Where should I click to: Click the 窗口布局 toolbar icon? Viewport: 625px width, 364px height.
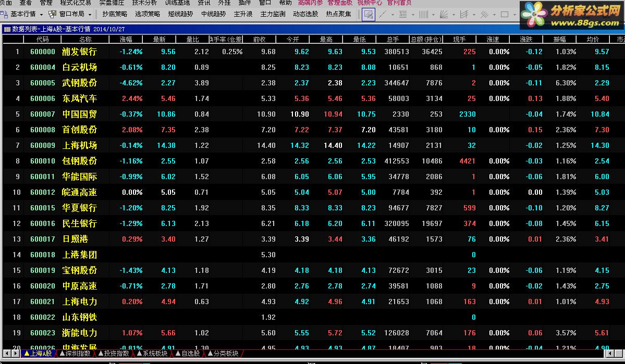click(52, 15)
